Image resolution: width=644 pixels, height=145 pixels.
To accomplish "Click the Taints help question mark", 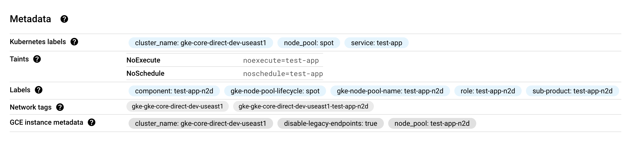I will [x=37, y=59].
